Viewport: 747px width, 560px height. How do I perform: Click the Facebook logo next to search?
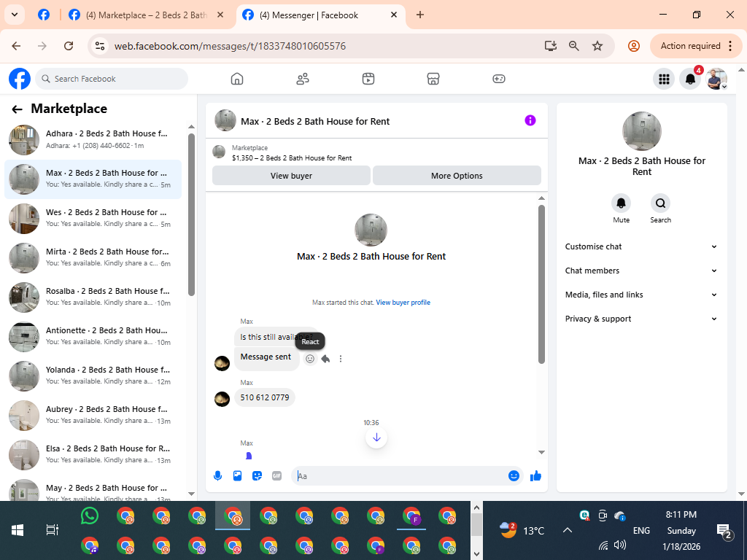coord(20,79)
